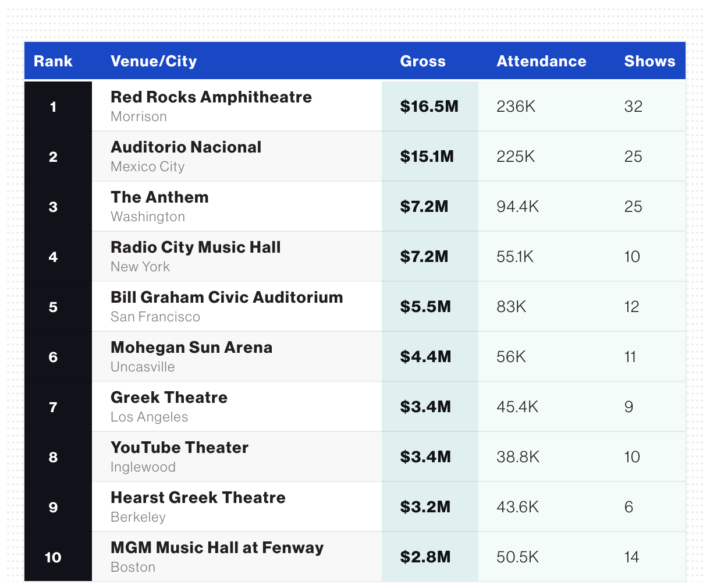Image resolution: width=710 pixels, height=588 pixels.
Task: Open the Greek Theatre Los Angeles entry
Action: [169, 398]
